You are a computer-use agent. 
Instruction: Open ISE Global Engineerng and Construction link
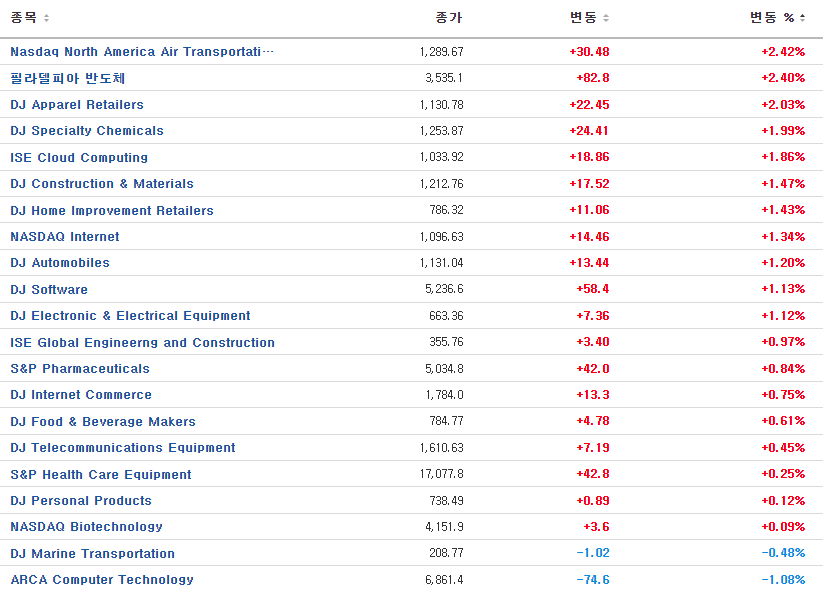(x=142, y=342)
